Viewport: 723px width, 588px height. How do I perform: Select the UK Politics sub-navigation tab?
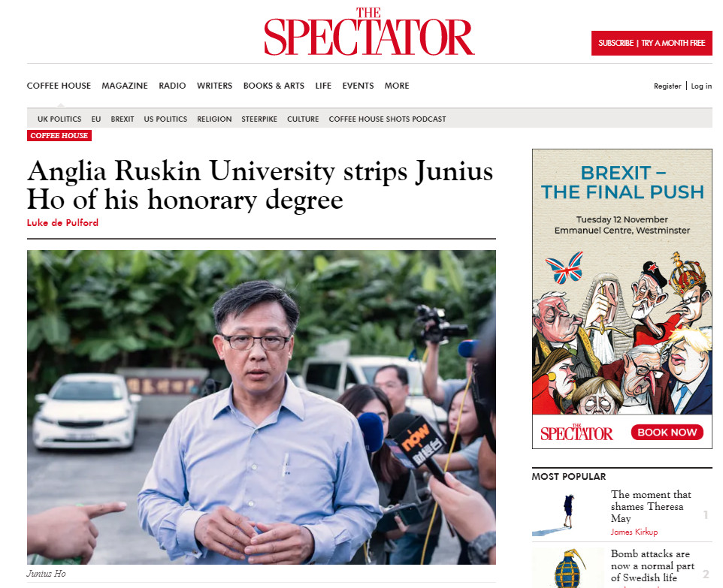click(59, 119)
